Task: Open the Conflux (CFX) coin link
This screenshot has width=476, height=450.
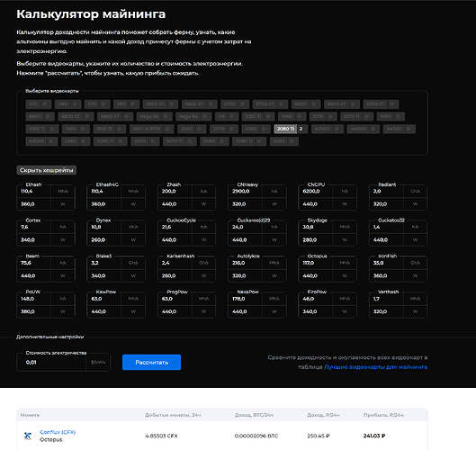Action: [x=58, y=432]
